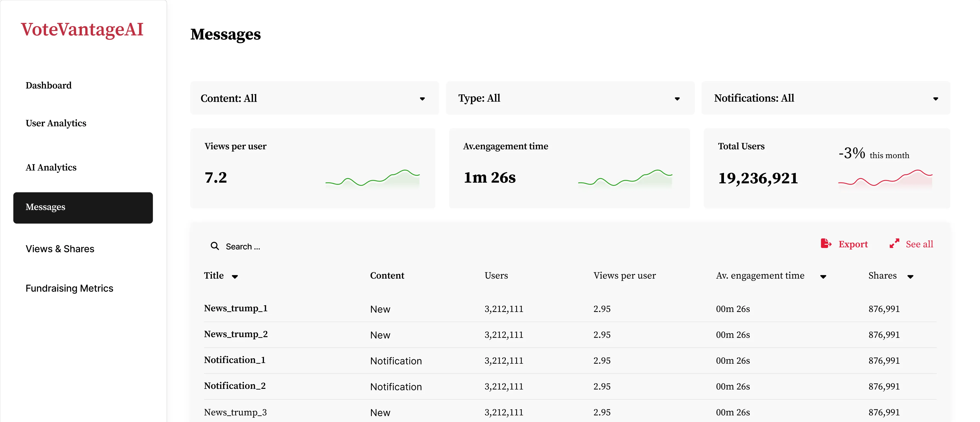Navigate to Fundraising Metrics
This screenshot has height=422, width=980.
click(69, 288)
